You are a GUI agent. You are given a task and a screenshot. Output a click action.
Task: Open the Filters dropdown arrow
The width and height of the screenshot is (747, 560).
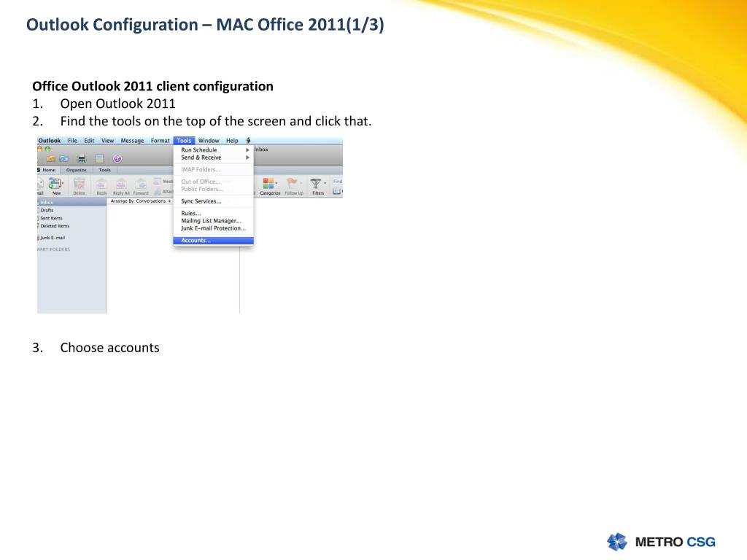point(325,183)
